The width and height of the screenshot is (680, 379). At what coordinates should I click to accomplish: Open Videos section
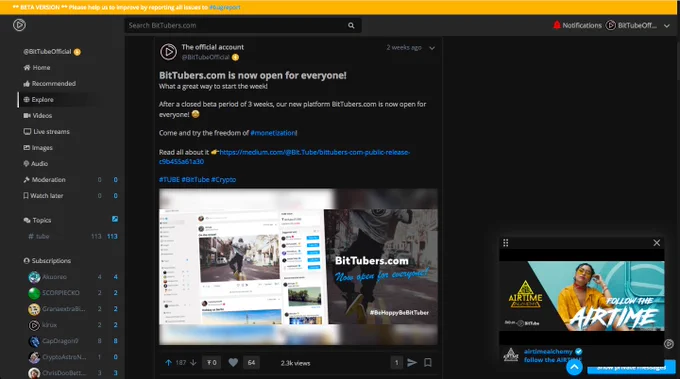[x=38, y=116]
